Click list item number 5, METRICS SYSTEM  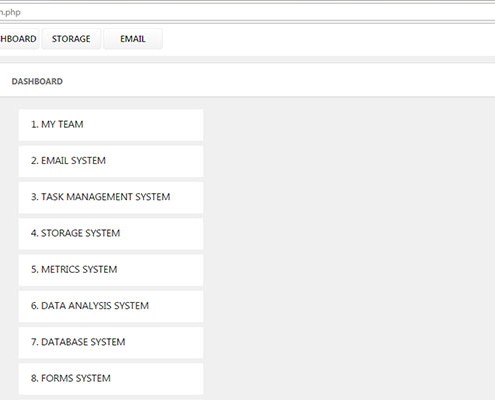pyautogui.click(x=111, y=270)
